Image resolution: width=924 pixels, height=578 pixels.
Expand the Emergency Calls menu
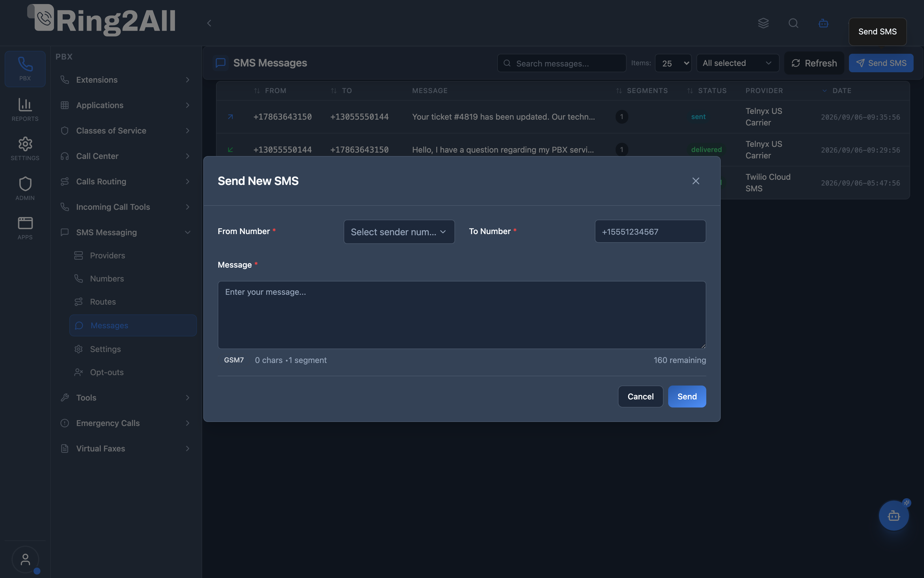126,423
